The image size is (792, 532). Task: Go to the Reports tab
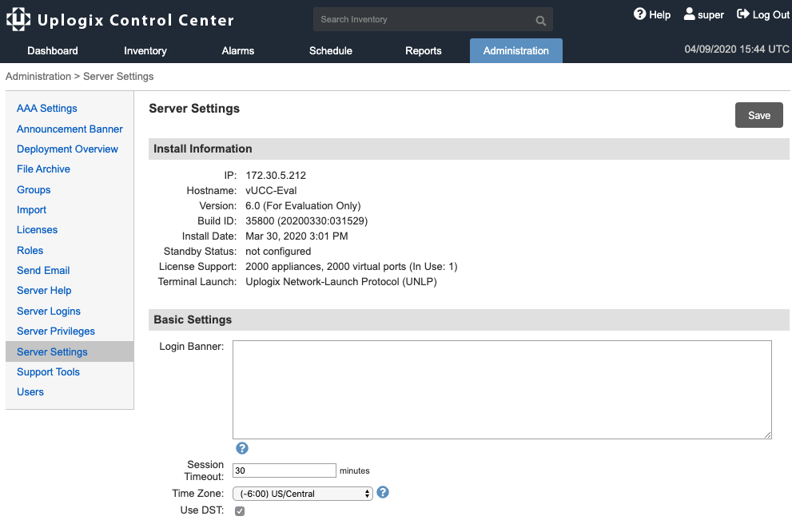pyautogui.click(x=424, y=51)
